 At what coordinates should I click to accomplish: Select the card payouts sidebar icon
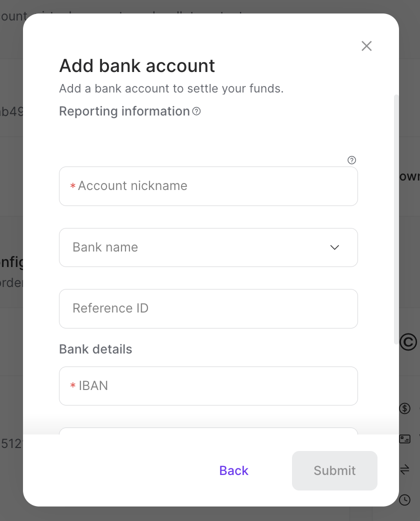(x=404, y=439)
